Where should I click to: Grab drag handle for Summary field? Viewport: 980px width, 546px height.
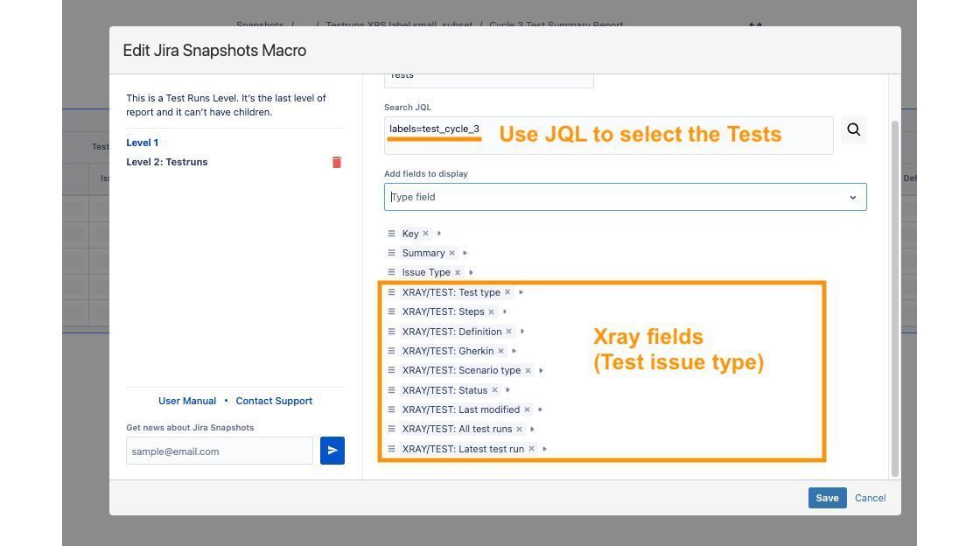tap(391, 253)
